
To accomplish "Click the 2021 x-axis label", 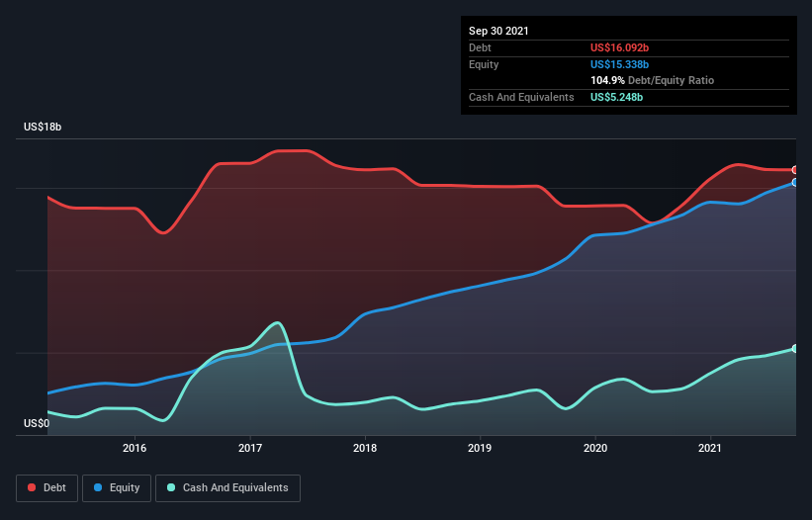I will click(710, 448).
